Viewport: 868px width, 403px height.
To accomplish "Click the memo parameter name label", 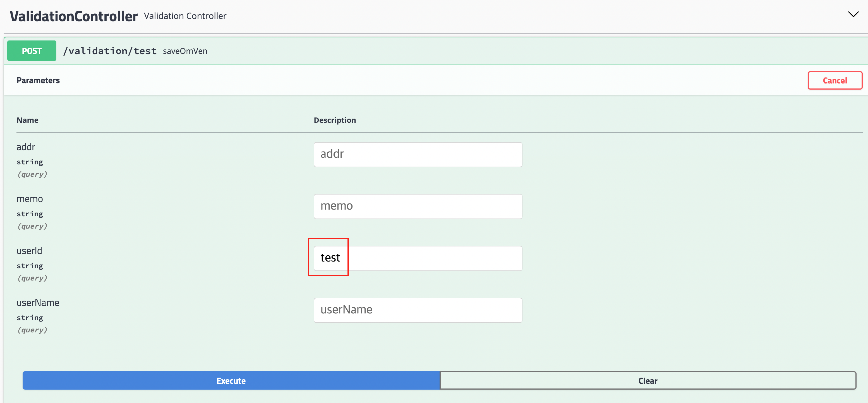I will (30, 199).
